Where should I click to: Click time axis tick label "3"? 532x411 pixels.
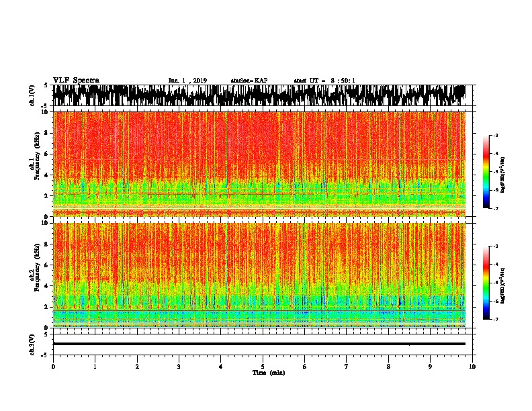179,367
